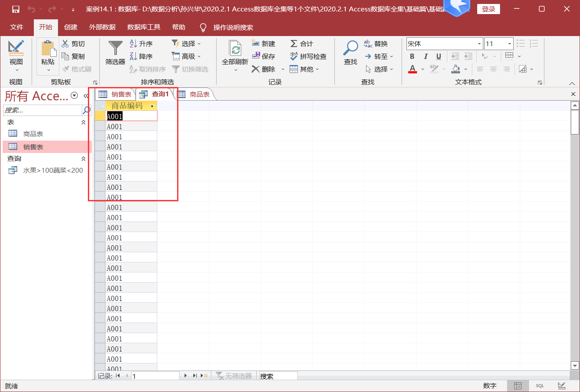Click the 登录 sign-in button
The image size is (580, 392).
tap(489, 9)
